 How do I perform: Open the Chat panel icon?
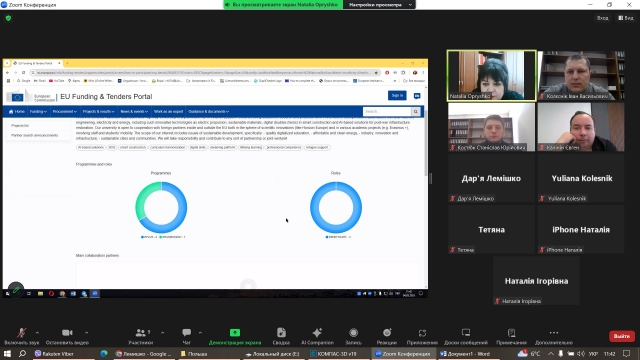187,333
